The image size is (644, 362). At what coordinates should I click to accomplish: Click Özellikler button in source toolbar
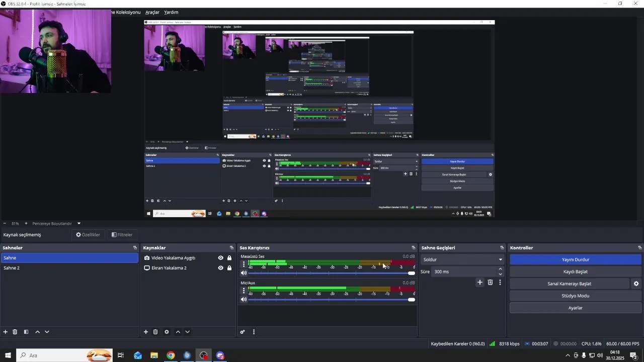88,235
